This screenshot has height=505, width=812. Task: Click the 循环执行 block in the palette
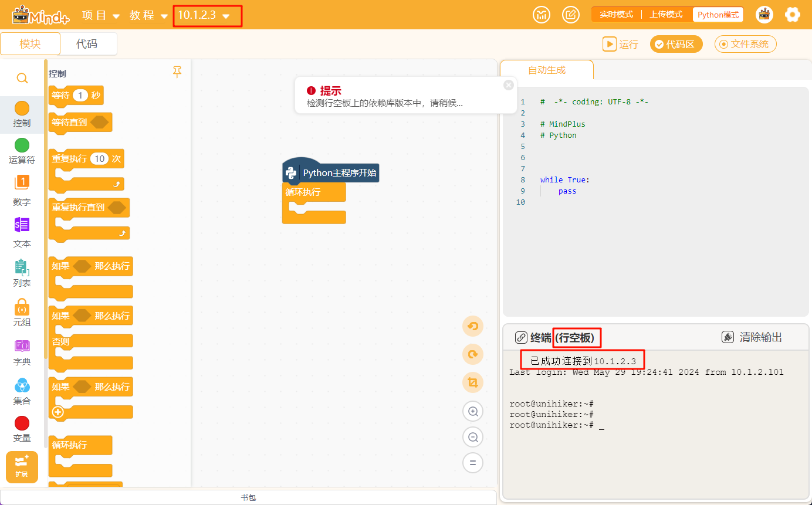point(80,456)
